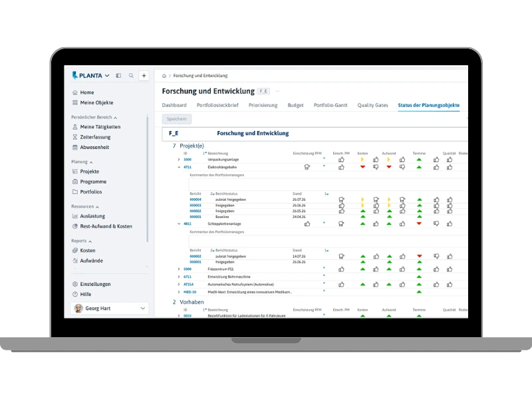Click PFM thumbs-up for Schleppkettenanlage
Image resolution: width=532 pixels, height=399 pixels.
[307, 223]
